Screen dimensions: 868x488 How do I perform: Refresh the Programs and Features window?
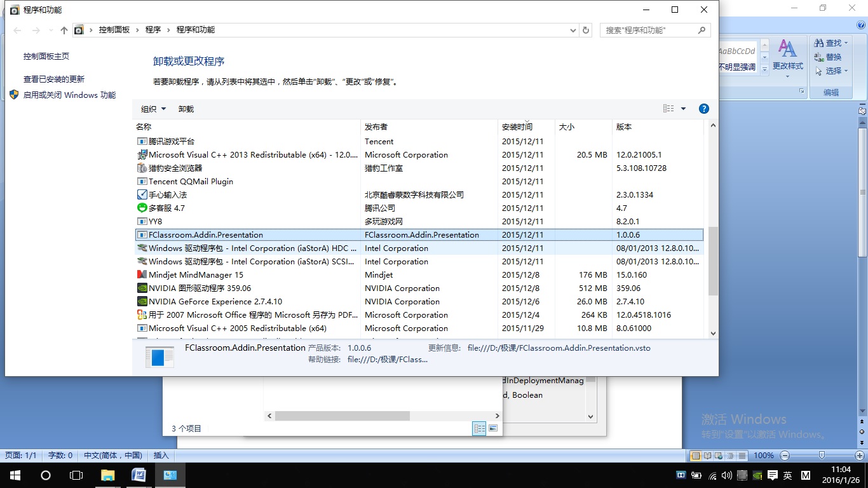click(586, 30)
